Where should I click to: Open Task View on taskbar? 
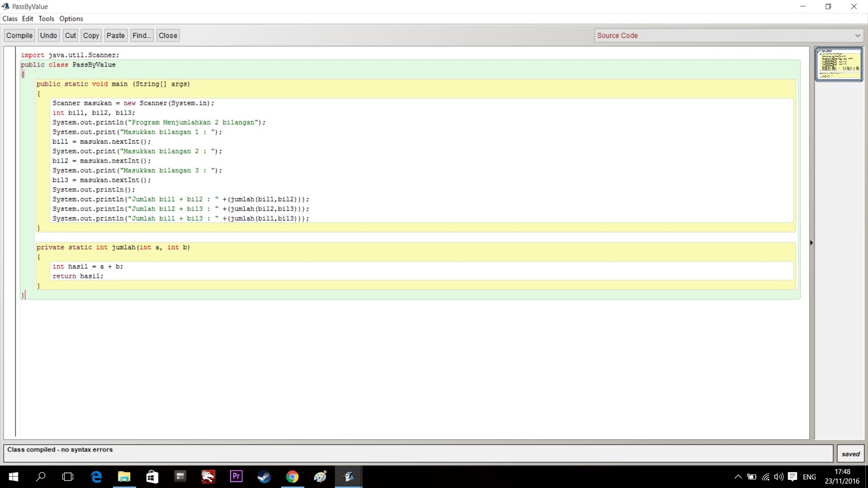click(68, 477)
